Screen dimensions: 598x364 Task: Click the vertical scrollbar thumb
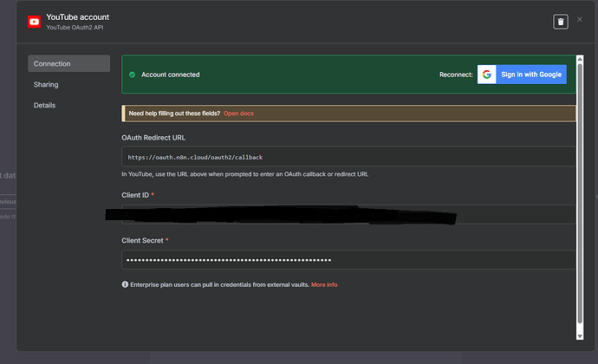coord(580,193)
